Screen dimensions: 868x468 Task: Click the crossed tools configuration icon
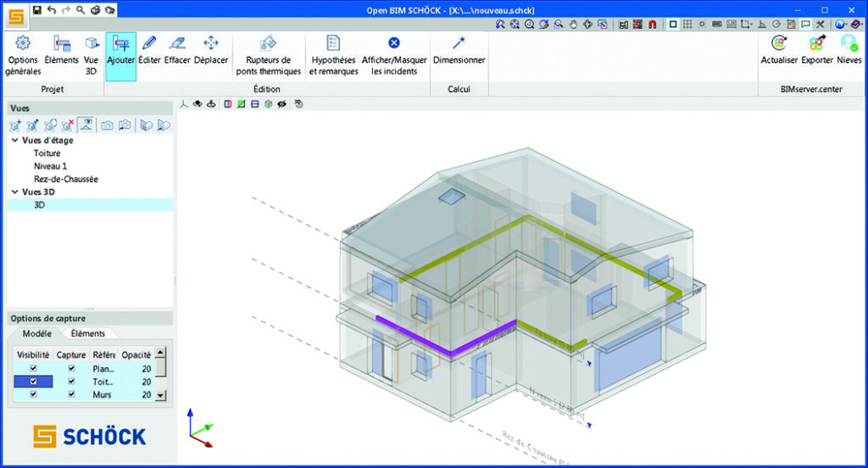click(821, 25)
